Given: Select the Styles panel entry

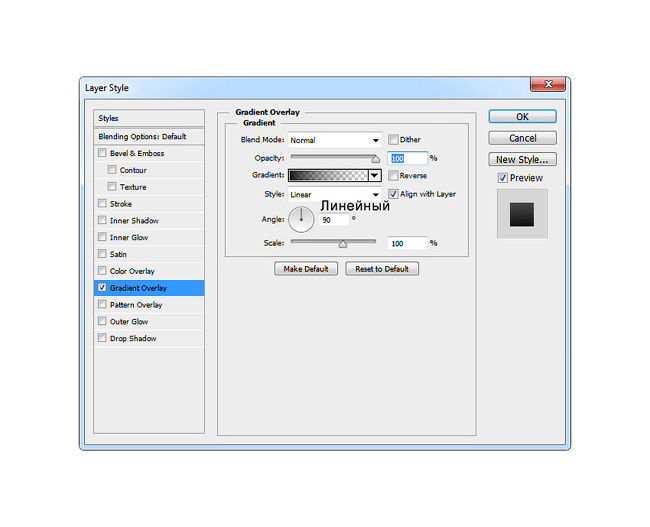Looking at the screenshot, I should 149,118.
